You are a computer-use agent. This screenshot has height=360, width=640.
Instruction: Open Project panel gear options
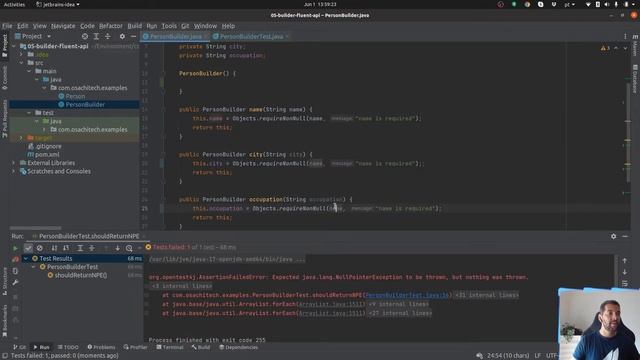click(x=122, y=36)
